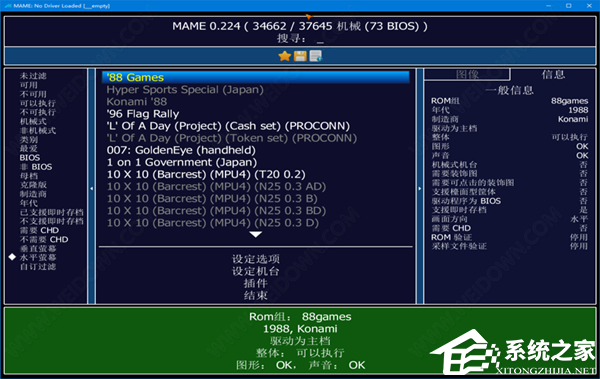Choose the BIOS filter in the left panel
Viewport: 600px width, 379px height.
(x=30, y=158)
